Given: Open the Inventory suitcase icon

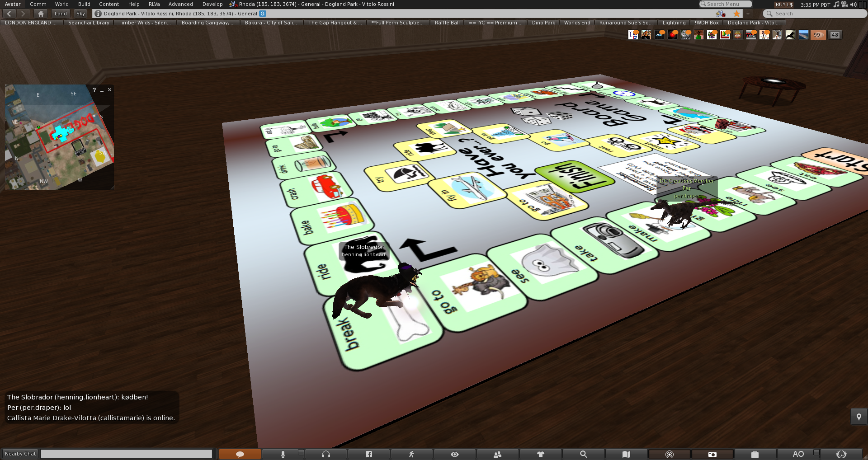Looking at the screenshot, I should click(755, 454).
